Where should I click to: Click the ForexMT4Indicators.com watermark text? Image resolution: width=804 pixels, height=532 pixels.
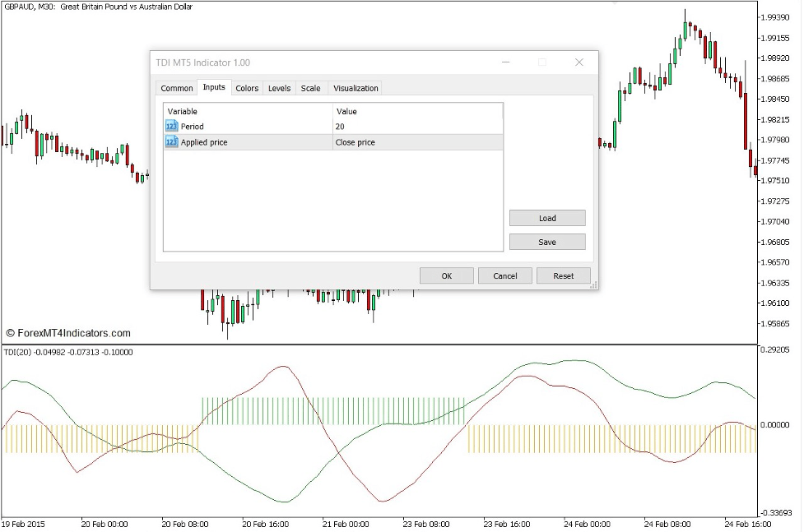click(x=69, y=332)
